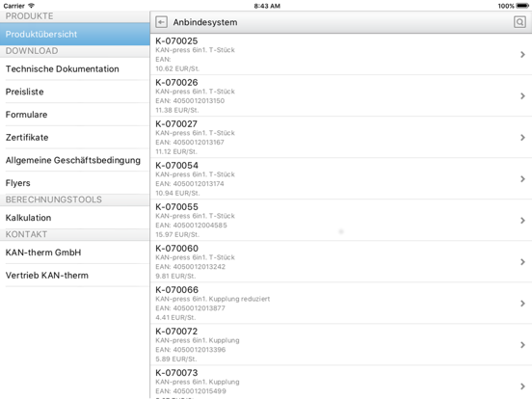This screenshot has width=532, height=399.
Task: Open the Kalkulation tool
Action: coord(74,218)
